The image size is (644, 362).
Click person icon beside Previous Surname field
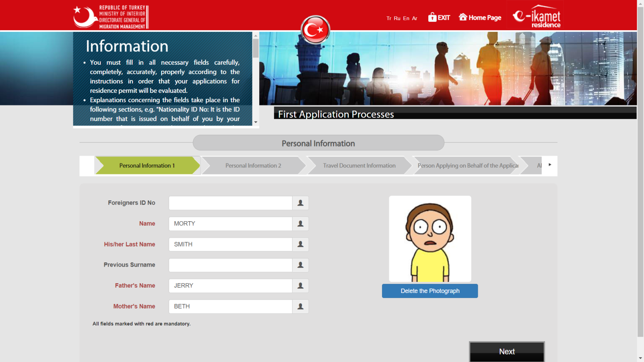[x=300, y=265]
